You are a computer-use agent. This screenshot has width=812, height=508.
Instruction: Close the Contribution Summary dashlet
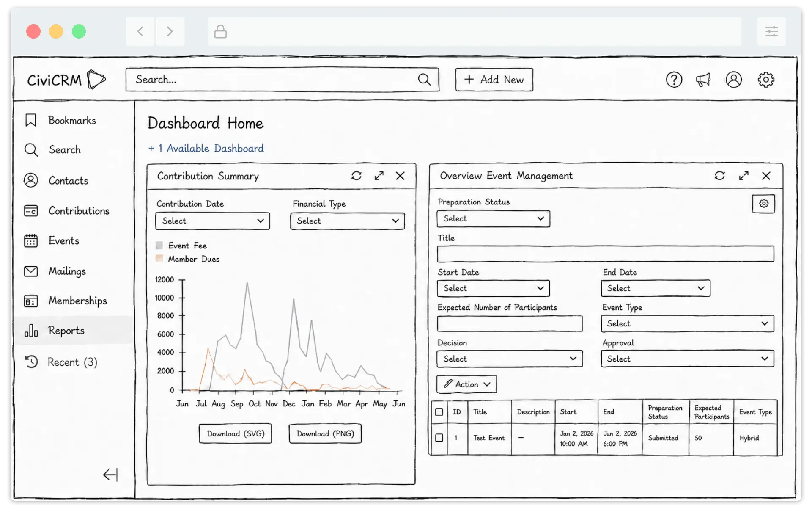tap(400, 176)
